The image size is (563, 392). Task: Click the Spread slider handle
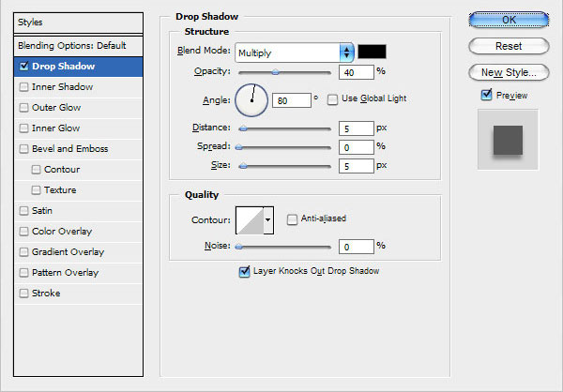click(238, 147)
